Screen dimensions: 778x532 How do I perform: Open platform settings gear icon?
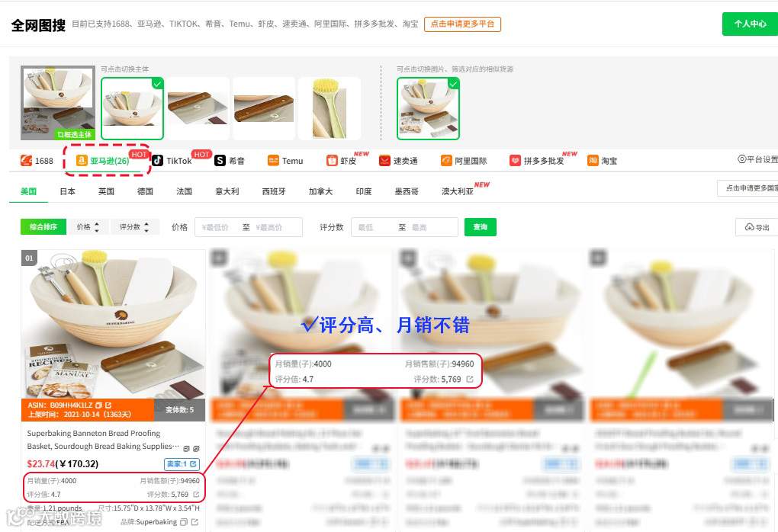click(x=742, y=159)
